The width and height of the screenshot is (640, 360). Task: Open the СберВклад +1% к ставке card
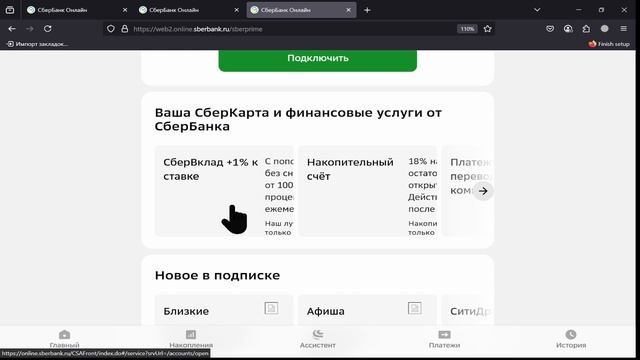click(224, 191)
